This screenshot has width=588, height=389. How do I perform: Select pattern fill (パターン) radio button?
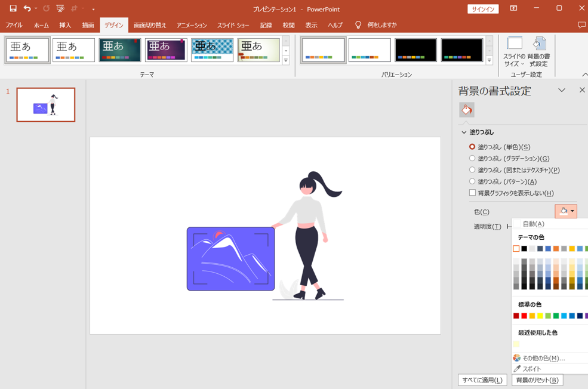472,181
